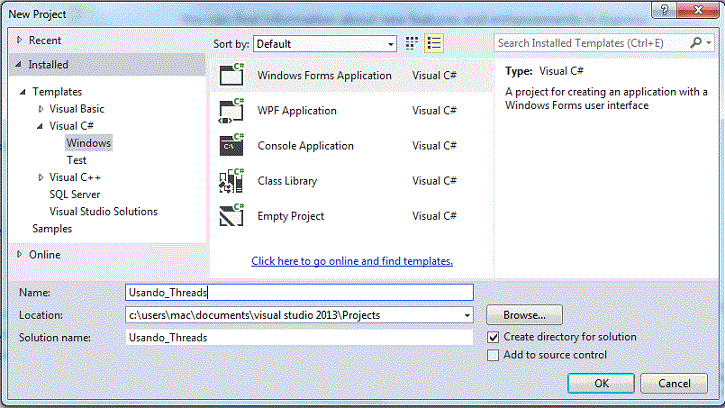Expand the Recent section

pos(19,40)
